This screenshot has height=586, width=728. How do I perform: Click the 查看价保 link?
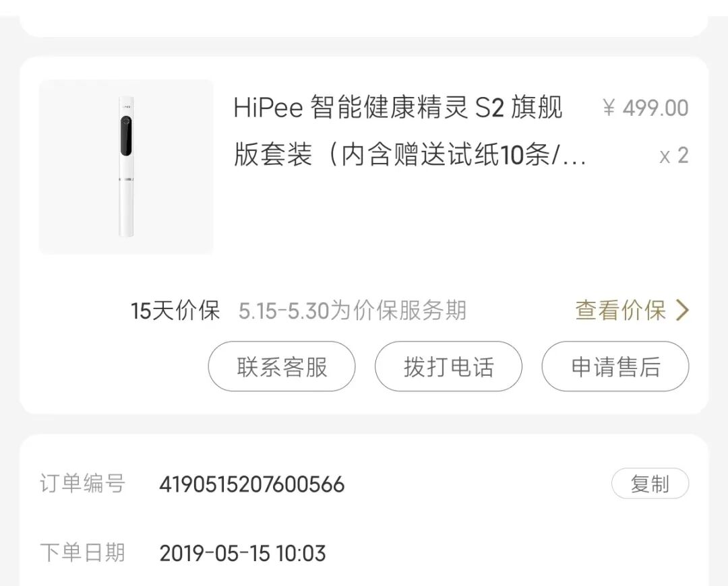pyautogui.click(x=620, y=311)
